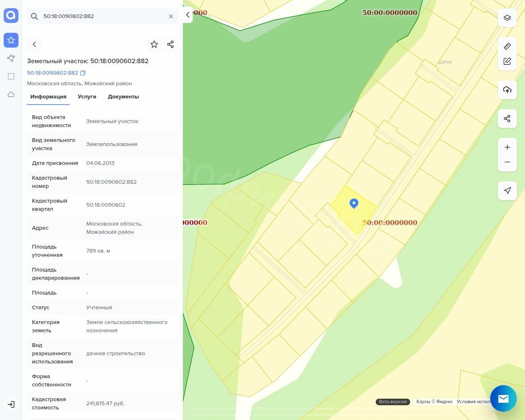
Task: Add parcel to favorites with star
Action: tap(154, 44)
